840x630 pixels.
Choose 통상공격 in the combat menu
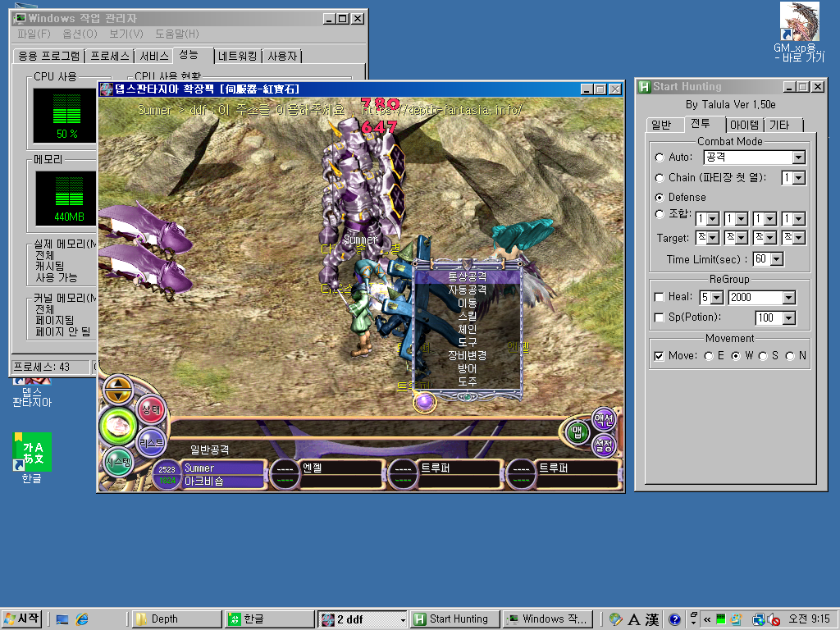[467, 277]
